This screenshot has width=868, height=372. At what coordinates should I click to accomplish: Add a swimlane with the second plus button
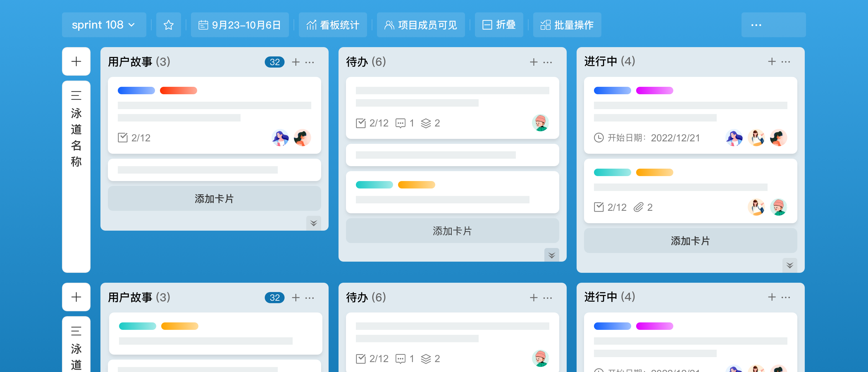click(76, 297)
